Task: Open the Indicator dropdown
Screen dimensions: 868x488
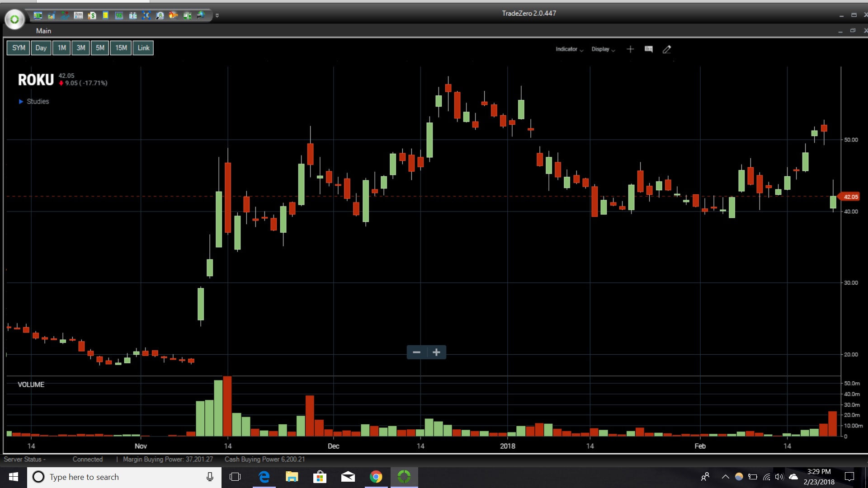Action: pos(569,49)
